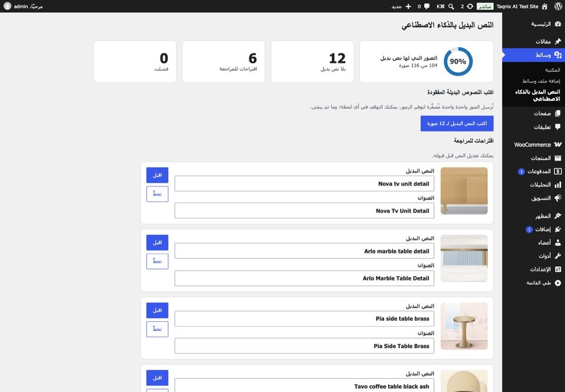The width and height of the screenshot is (565, 392).
Task: Click the settings sliders icon for الإعدادات
Action: (x=558, y=269)
